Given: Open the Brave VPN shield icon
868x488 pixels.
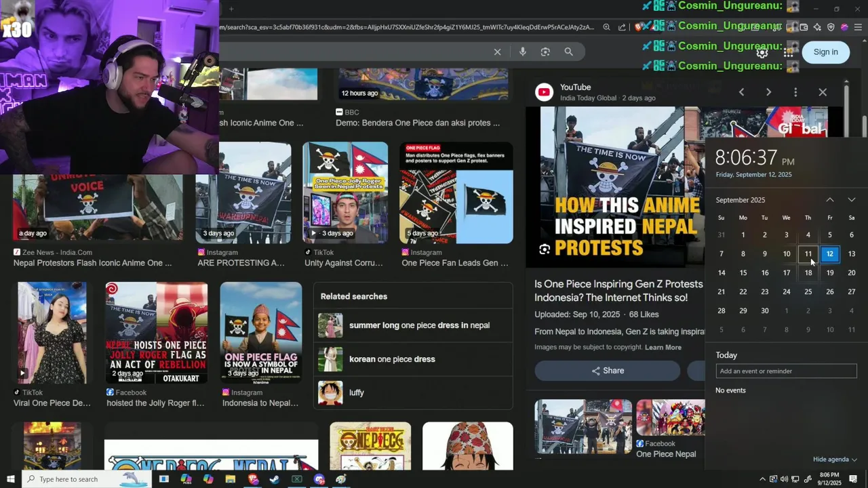Looking at the screenshot, I should tap(831, 27).
